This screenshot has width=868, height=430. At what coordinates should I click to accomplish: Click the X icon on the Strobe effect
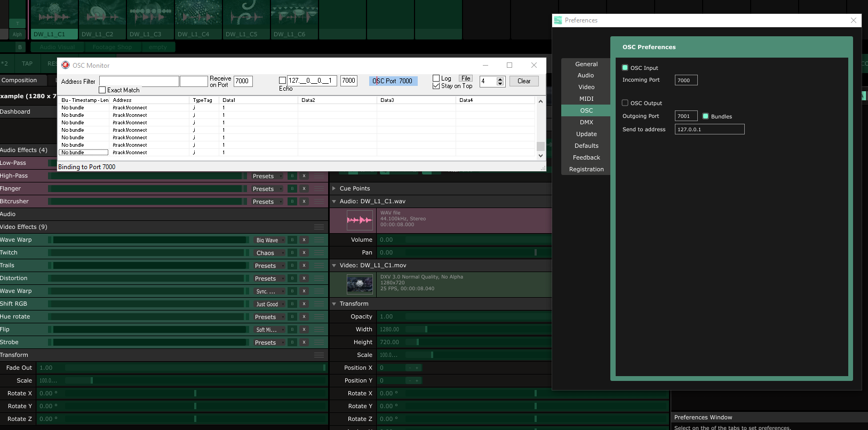[304, 343]
